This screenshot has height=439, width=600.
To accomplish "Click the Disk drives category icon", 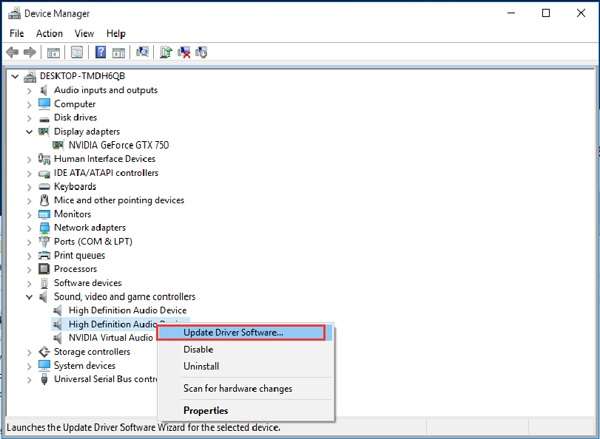I will pos(44,118).
